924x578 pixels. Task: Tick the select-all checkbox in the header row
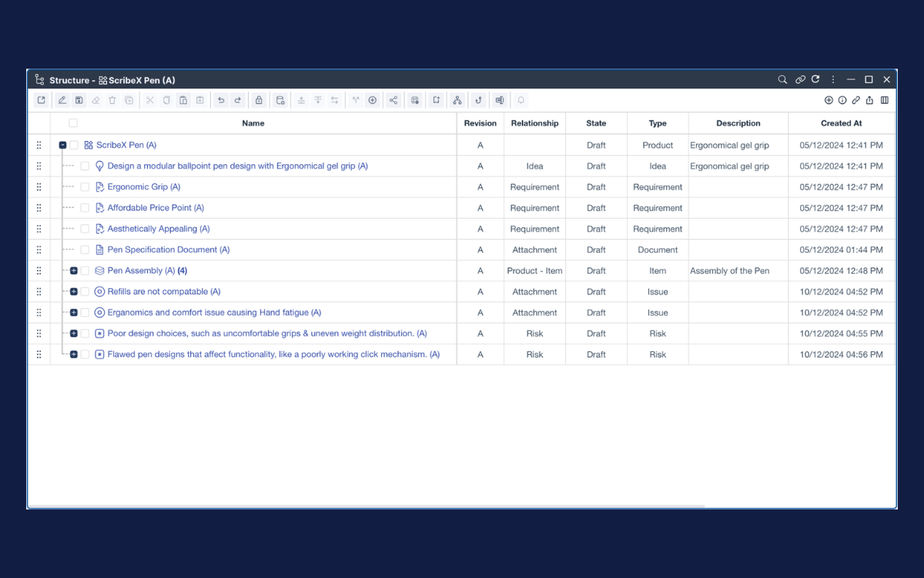[x=73, y=123]
